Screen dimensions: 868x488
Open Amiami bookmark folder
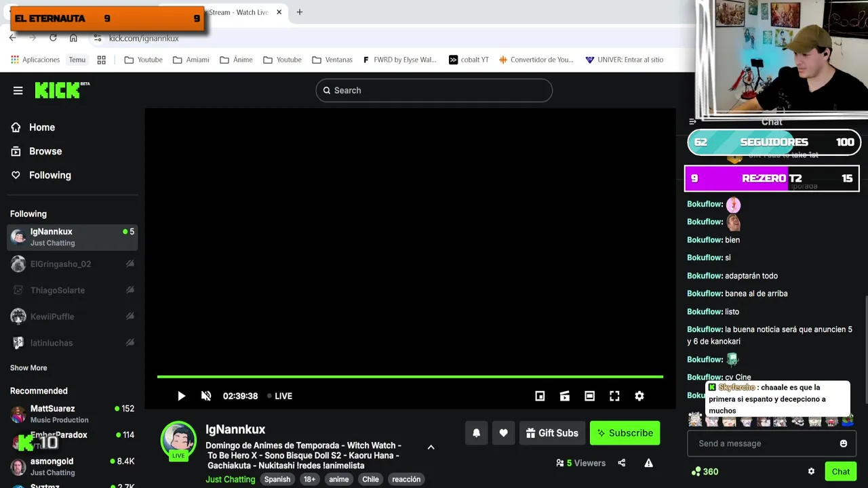[191, 60]
